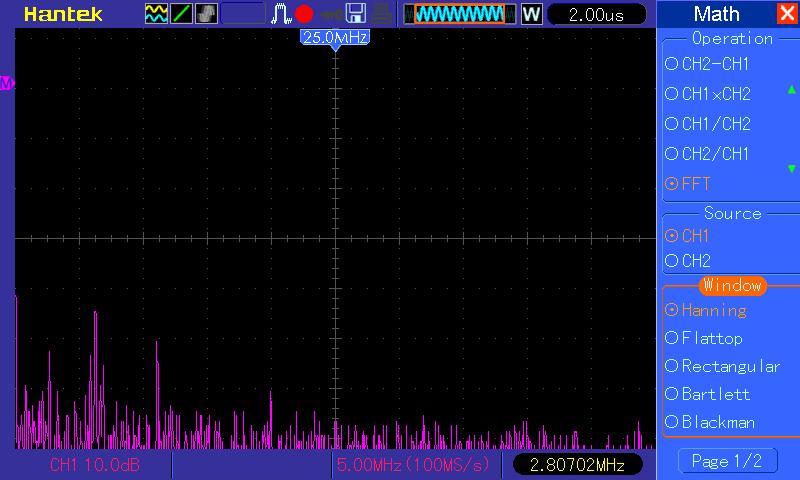800x480 pixels.
Task: Click the floppy disk save icon
Action: click(x=356, y=14)
